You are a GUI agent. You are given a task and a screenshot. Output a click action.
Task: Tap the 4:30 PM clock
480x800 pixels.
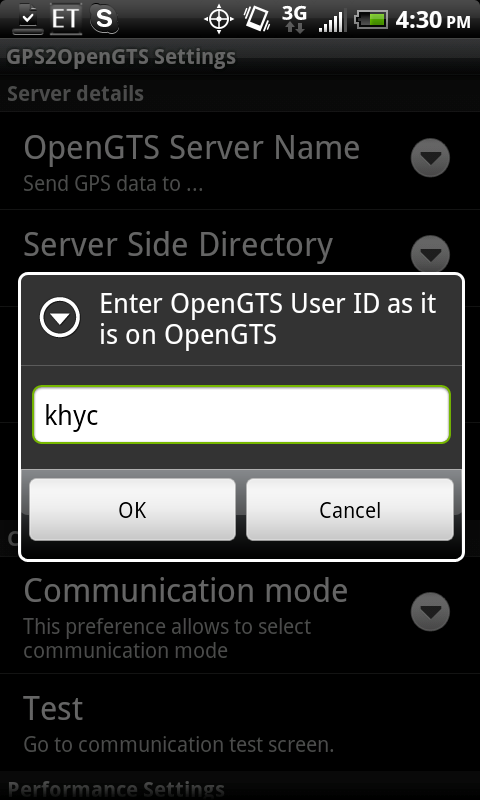pyautogui.click(x=433, y=20)
